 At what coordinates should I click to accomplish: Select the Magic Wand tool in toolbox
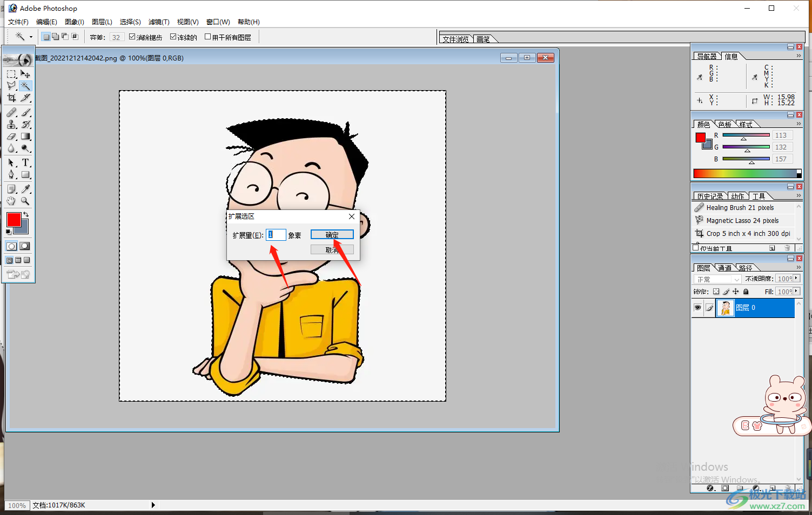point(25,86)
